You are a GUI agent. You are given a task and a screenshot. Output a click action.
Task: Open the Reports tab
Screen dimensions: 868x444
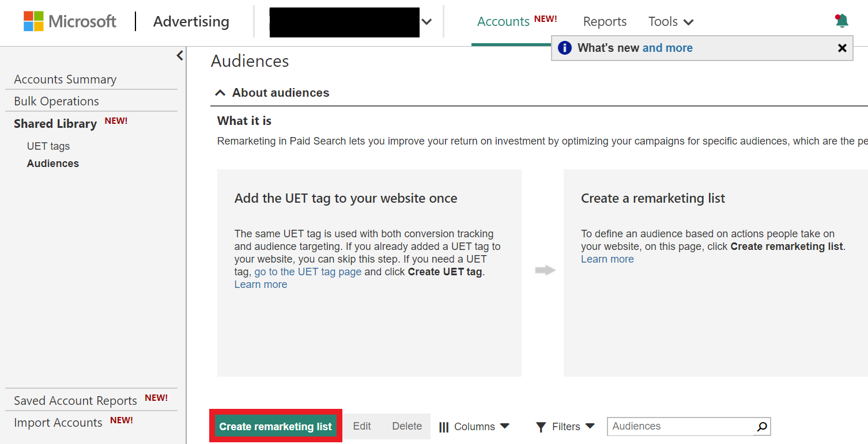[x=605, y=21]
